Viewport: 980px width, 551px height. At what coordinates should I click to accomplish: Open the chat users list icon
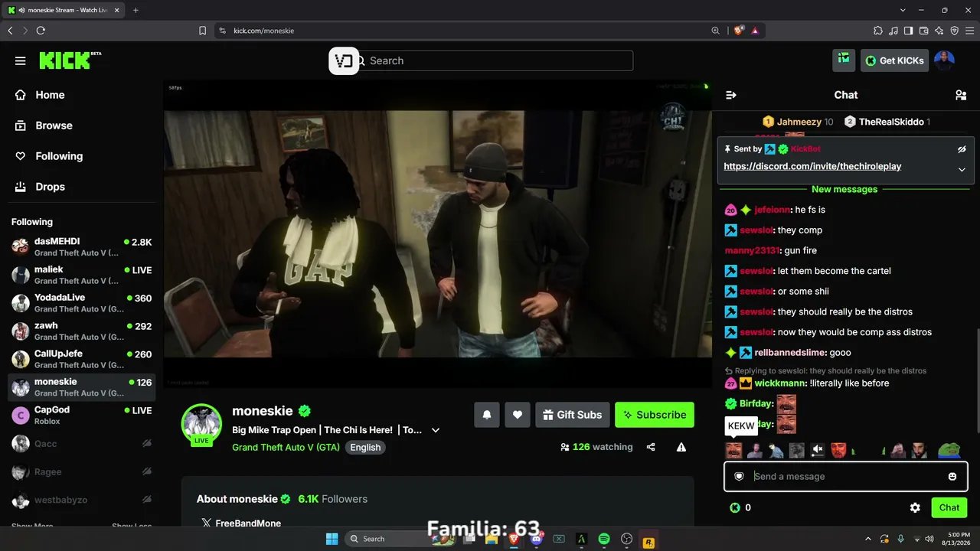point(961,95)
